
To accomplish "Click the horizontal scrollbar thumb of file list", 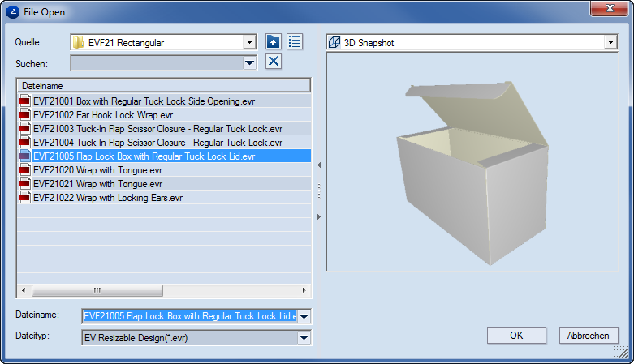I will [x=97, y=290].
